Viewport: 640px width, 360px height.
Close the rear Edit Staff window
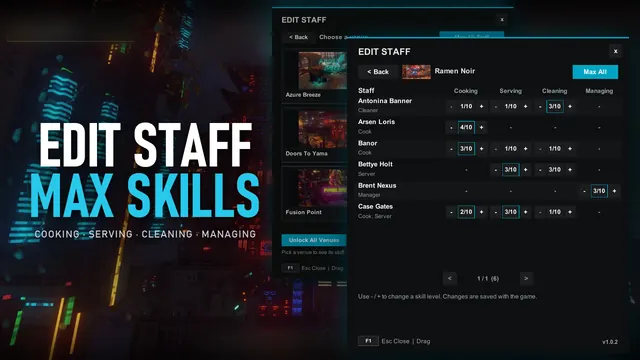pyautogui.click(x=502, y=20)
